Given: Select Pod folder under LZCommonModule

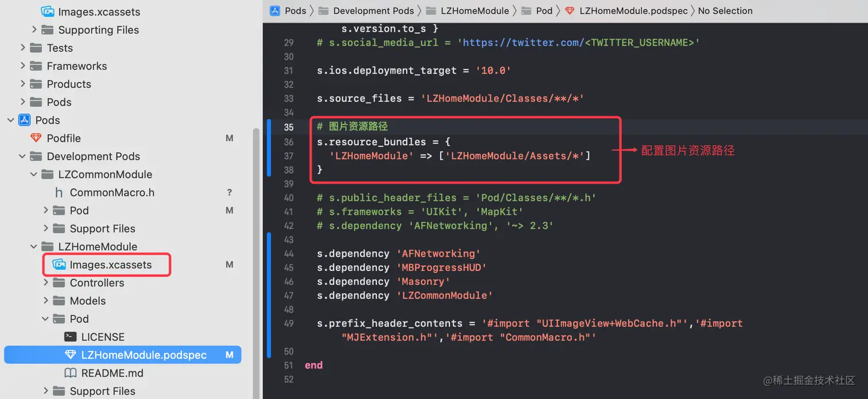Looking at the screenshot, I should click(x=79, y=210).
